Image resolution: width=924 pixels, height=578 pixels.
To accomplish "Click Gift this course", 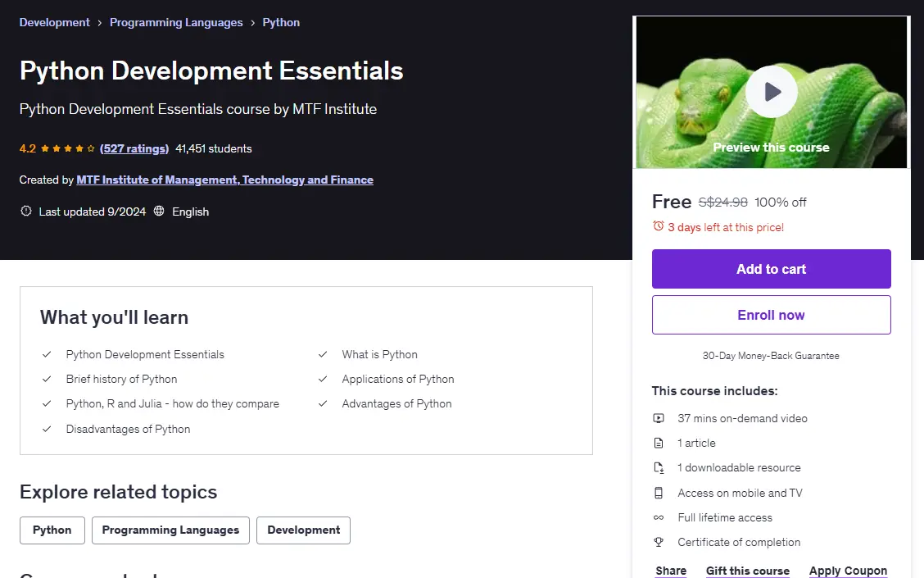I will coord(747,571).
